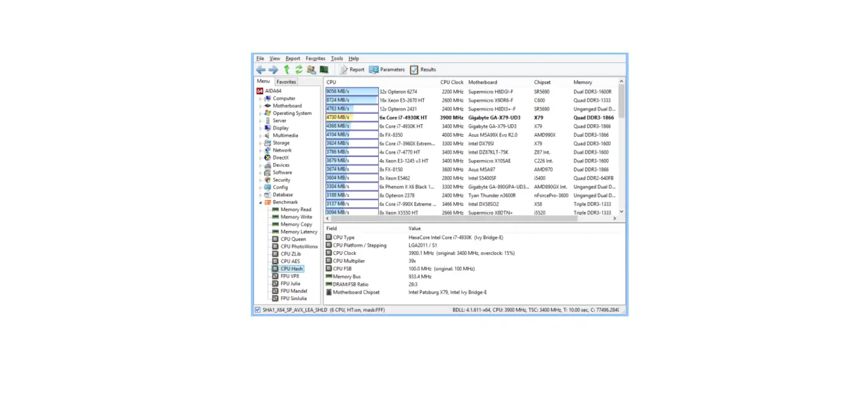Viewport: 868px width, 409px height.
Task: Switch to the Favorites tab in sidebar
Action: click(x=286, y=81)
